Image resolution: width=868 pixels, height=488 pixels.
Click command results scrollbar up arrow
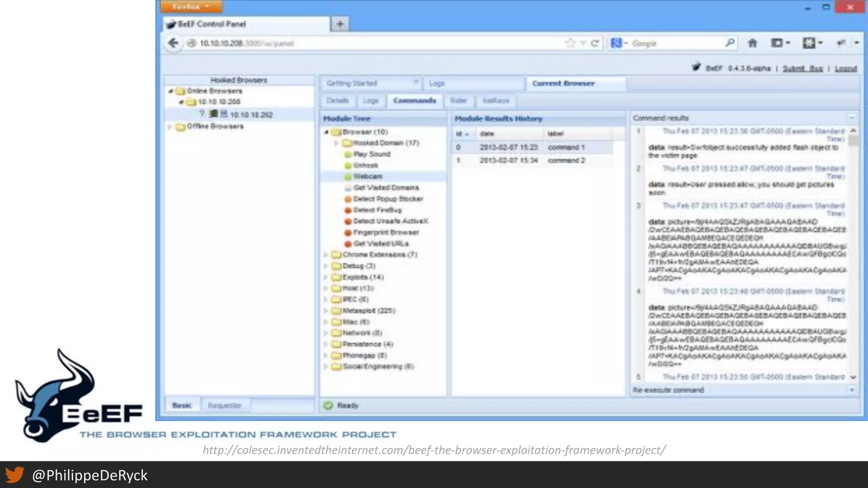[x=853, y=131]
